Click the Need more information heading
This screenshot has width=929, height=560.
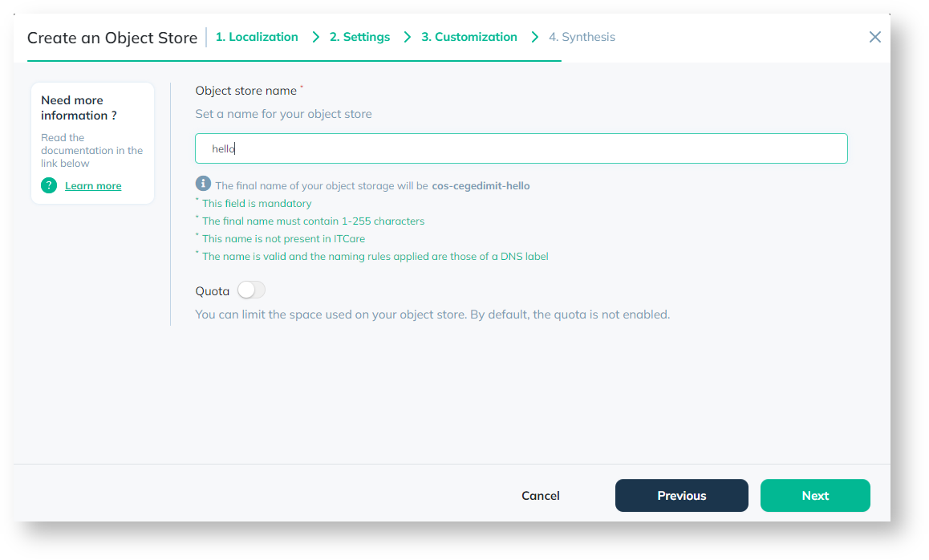pyautogui.click(x=79, y=108)
